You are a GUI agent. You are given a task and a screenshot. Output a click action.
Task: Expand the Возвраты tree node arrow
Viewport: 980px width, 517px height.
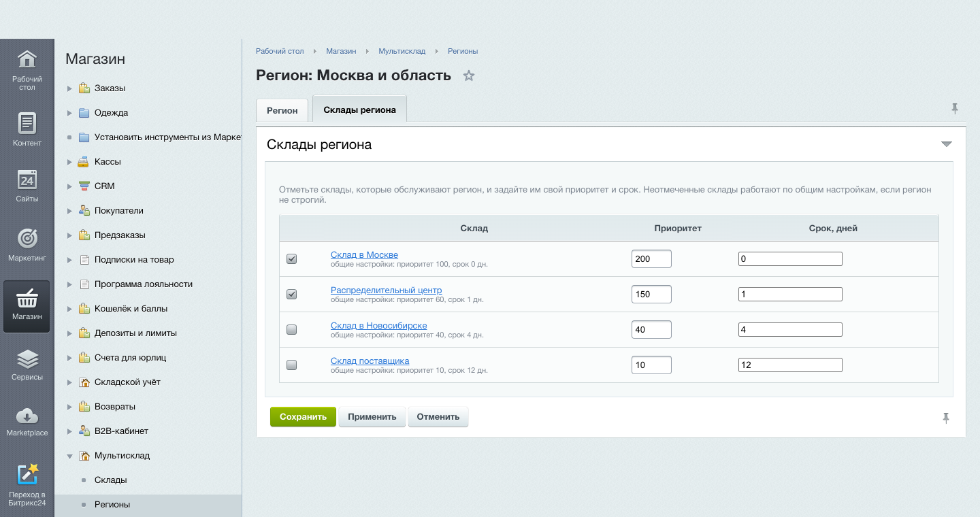[69, 407]
